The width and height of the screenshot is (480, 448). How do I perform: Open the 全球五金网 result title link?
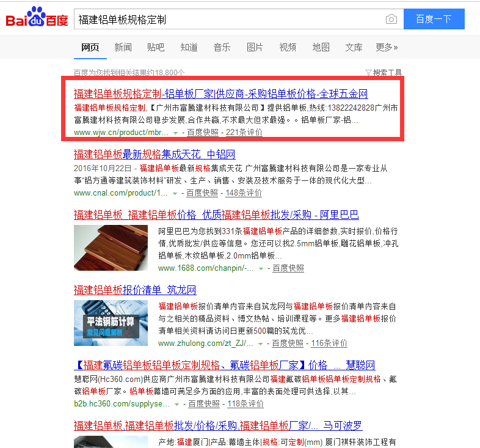tap(220, 94)
